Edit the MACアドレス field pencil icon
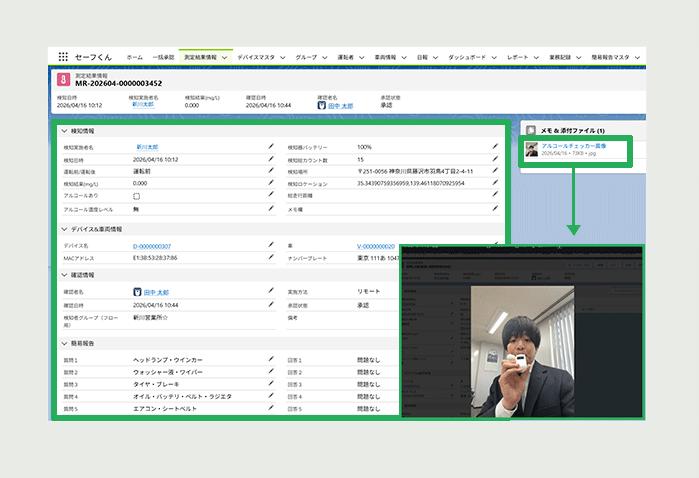Viewport: 699px width, 478px height. [271, 257]
